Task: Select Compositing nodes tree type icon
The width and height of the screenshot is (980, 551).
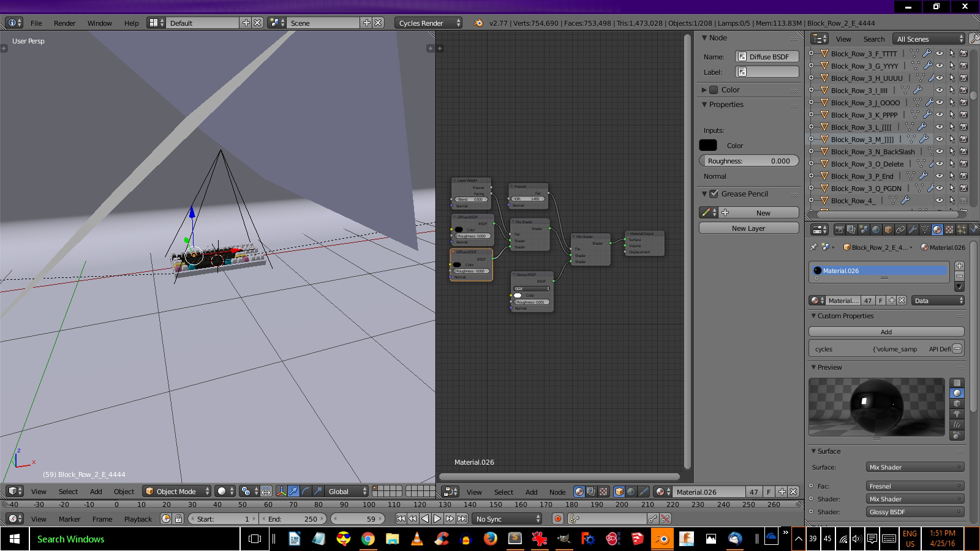Action: (591, 492)
